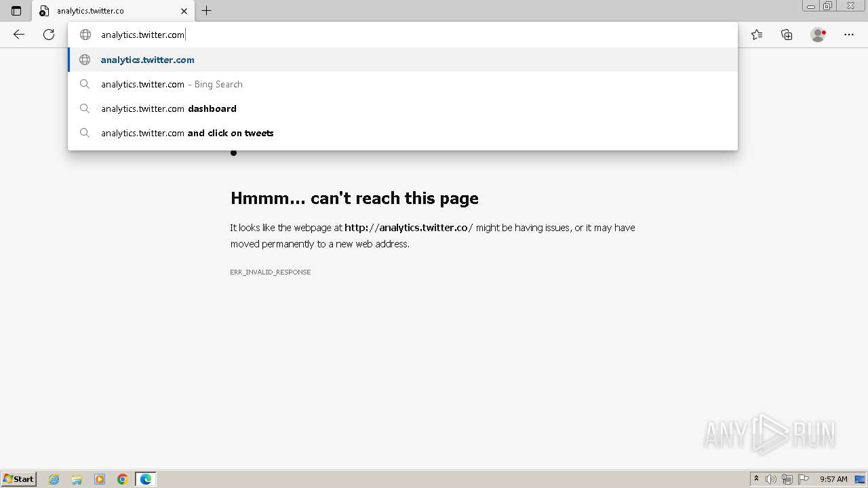Image resolution: width=868 pixels, height=488 pixels.
Task: Click the globe icon in the address bar
Action: 85,35
